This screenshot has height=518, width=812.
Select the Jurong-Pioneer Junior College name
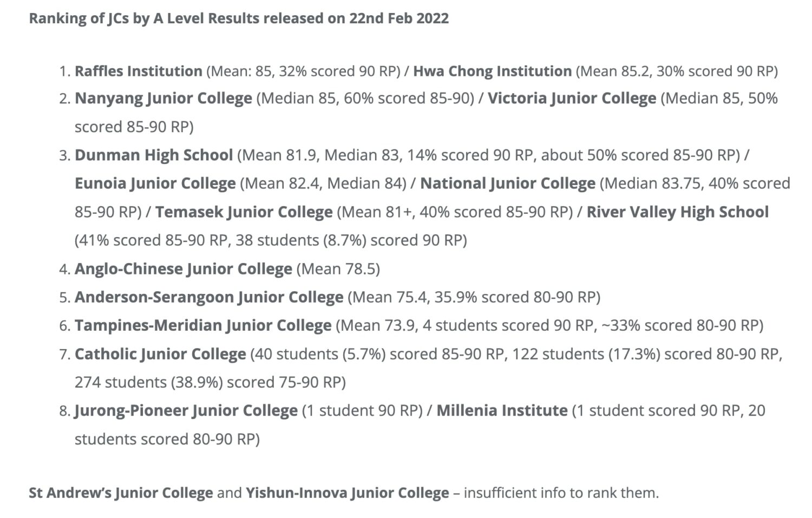tap(186, 411)
